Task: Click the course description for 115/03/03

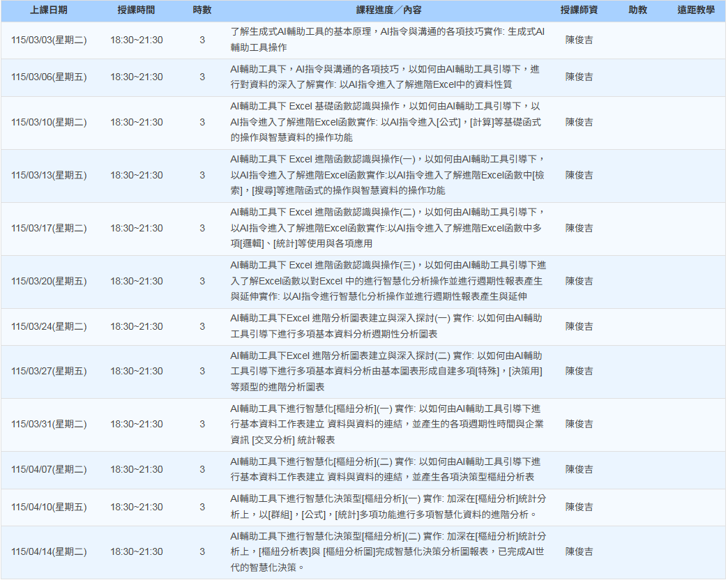Action: (x=388, y=40)
